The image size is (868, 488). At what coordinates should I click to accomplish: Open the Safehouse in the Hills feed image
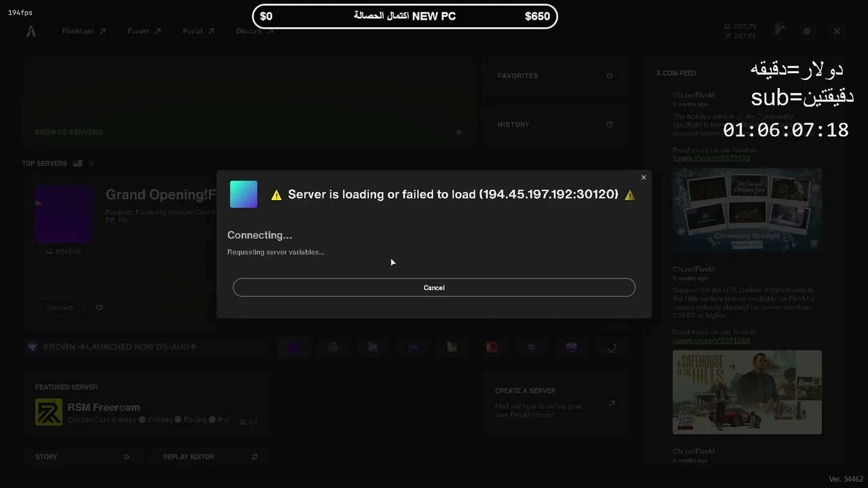pyautogui.click(x=747, y=392)
